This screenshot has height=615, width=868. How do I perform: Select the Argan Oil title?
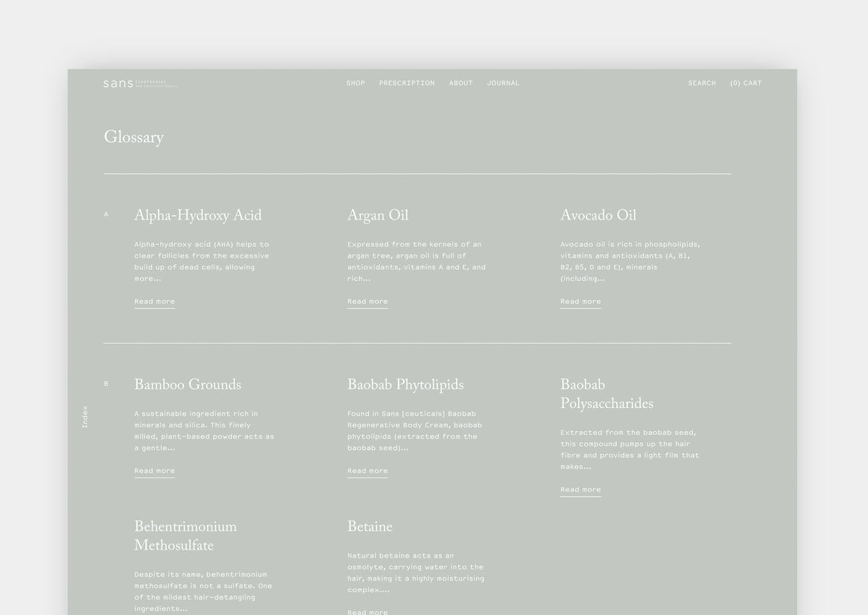click(x=378, y=216)
